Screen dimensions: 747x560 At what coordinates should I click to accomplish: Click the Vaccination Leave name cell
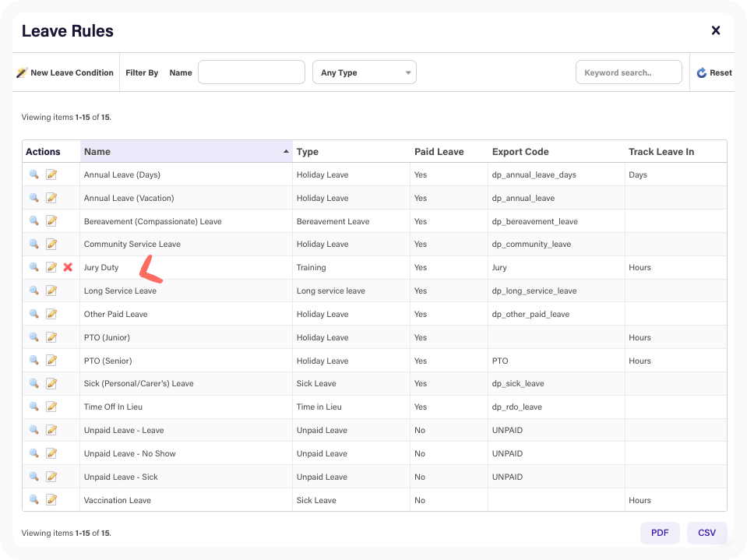(186, 500)
